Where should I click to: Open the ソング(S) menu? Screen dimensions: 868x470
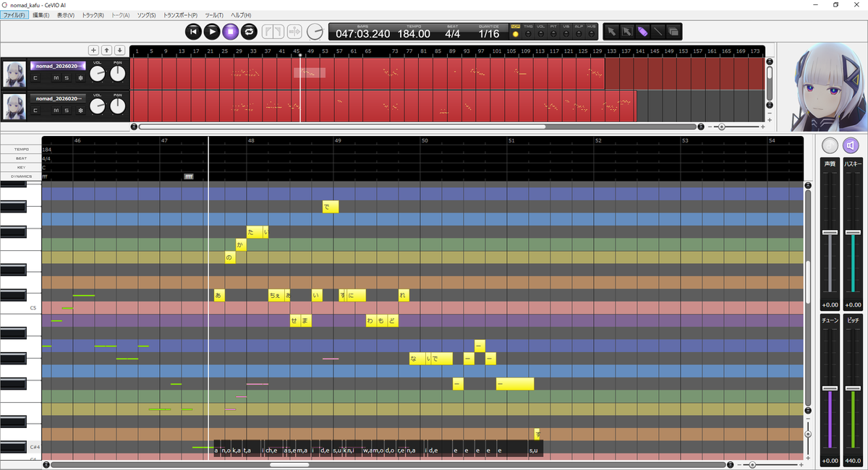[147, 15]
